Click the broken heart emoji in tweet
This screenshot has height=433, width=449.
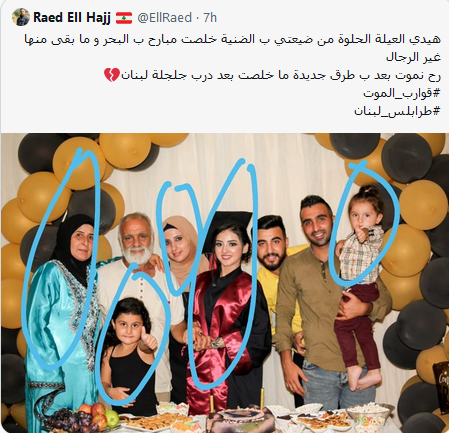click(112, 75)
